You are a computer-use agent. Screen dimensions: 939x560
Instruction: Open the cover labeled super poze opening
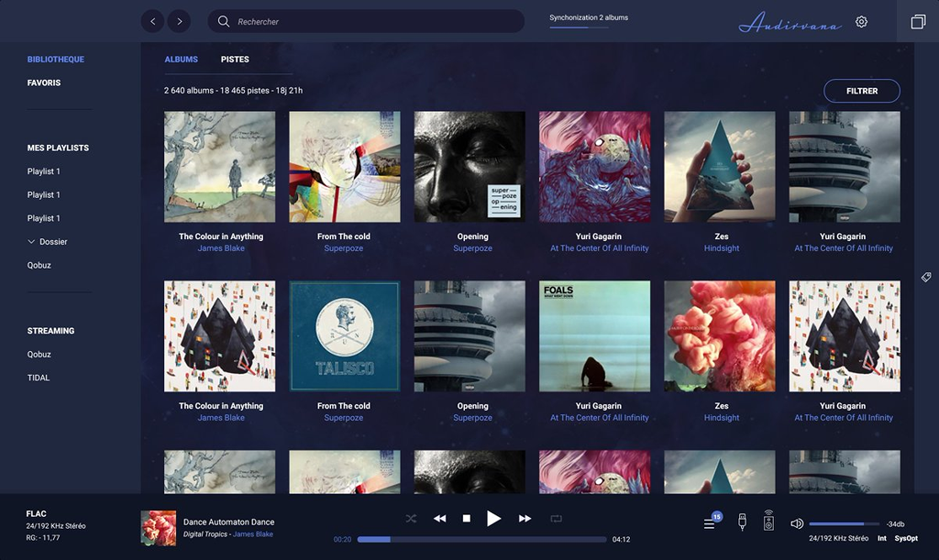point(469,167)
